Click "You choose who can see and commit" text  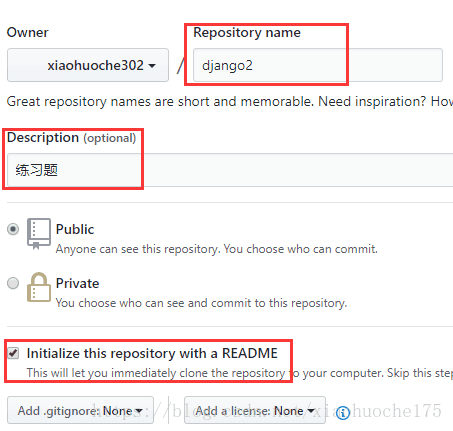tap(201, 303)
